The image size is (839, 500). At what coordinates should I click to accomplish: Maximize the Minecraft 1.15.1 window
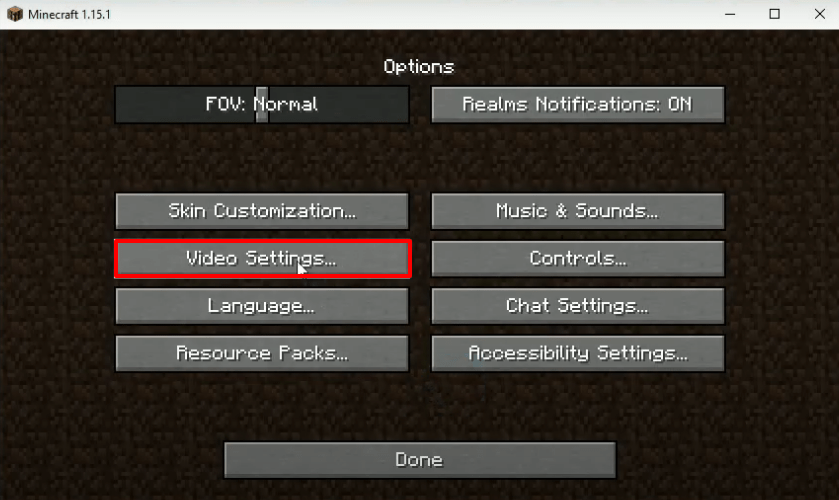(774, 14)
